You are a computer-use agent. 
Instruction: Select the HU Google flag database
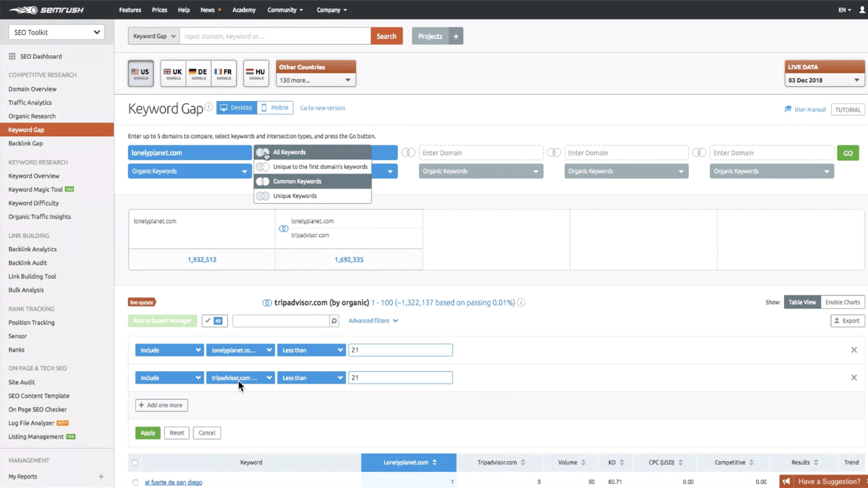[256, 73]
